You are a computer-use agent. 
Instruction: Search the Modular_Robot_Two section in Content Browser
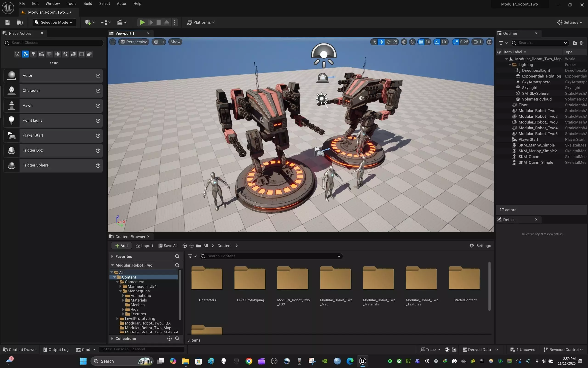click(177, 265)
